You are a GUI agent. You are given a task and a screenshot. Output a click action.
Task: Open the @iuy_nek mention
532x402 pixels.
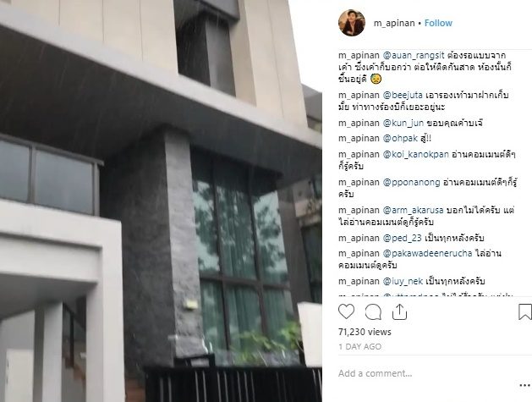tap(403, 281)
